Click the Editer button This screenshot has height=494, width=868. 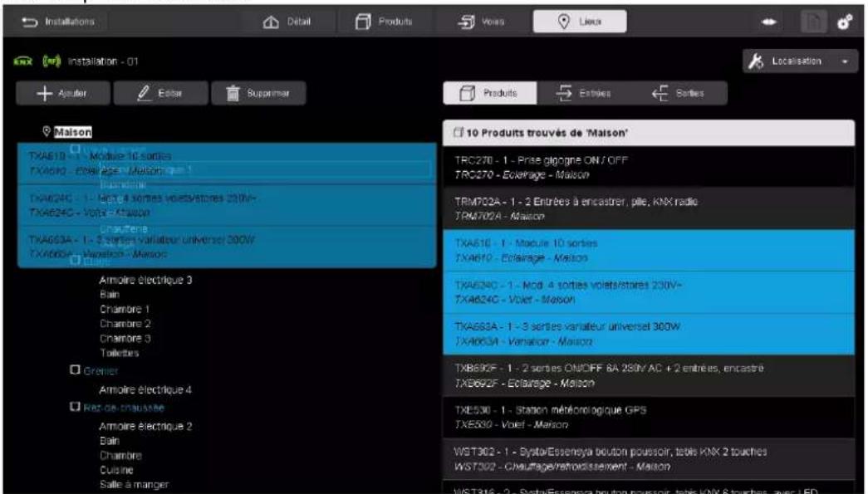(x=160, y=94)
